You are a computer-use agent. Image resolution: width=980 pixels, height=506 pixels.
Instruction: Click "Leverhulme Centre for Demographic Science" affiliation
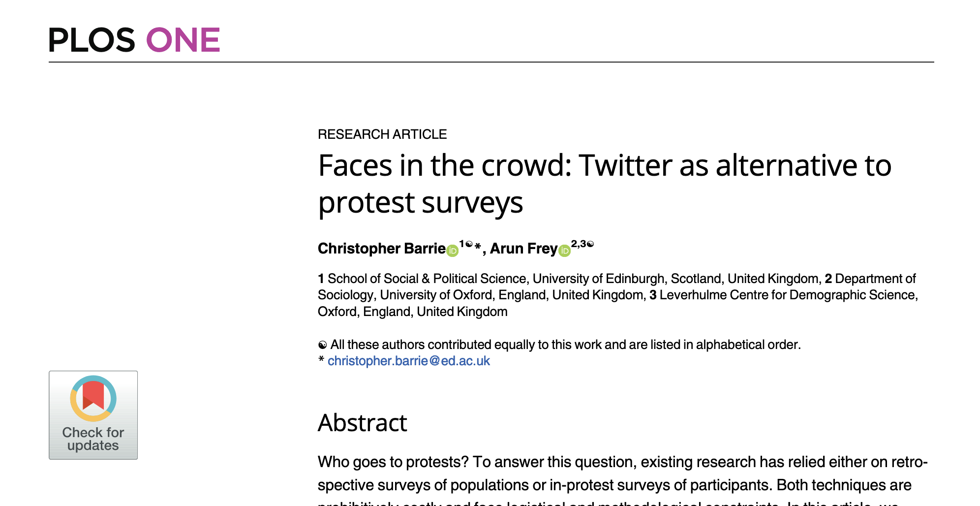[787, 295]
